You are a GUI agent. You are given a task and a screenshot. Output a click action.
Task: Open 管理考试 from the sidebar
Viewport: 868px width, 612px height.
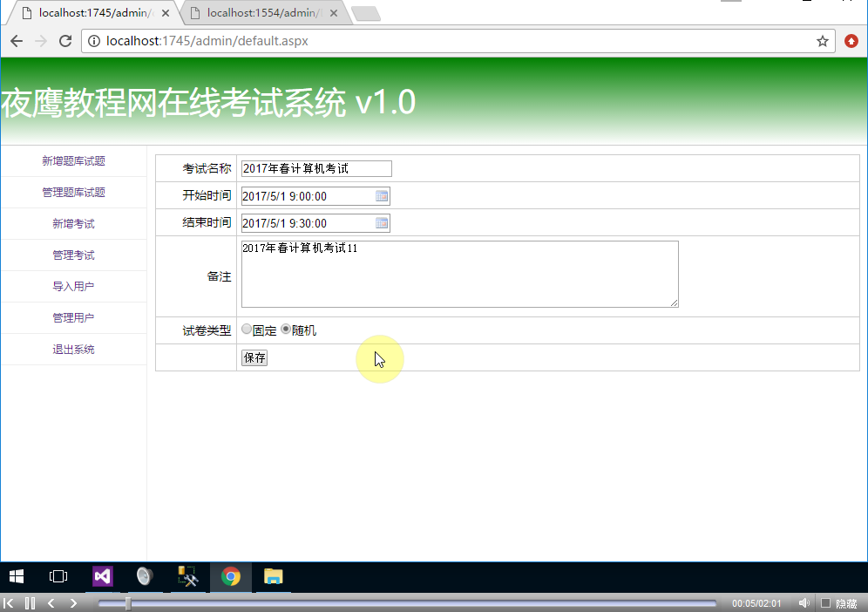pos(73,255)
